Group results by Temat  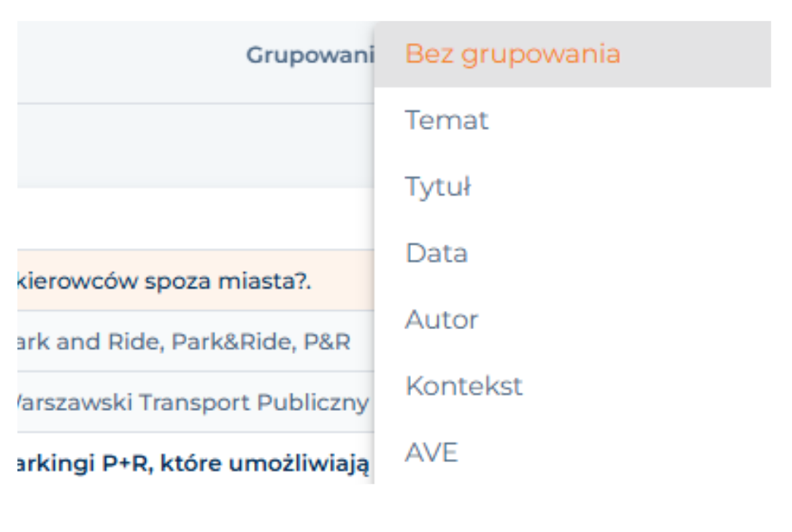pos(447,120)
